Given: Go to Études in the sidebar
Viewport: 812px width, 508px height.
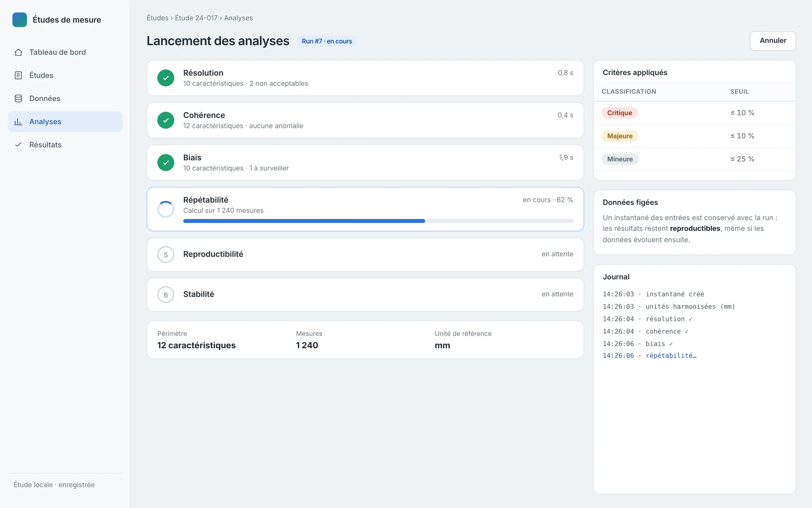Looking at the screenshot, I should 65,75.
